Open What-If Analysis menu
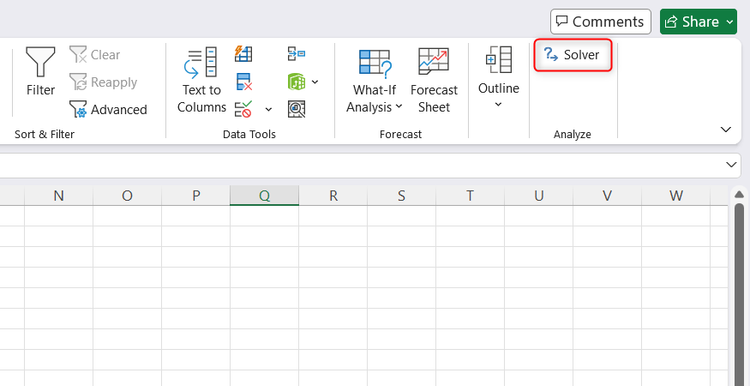 tap(375, 80)
